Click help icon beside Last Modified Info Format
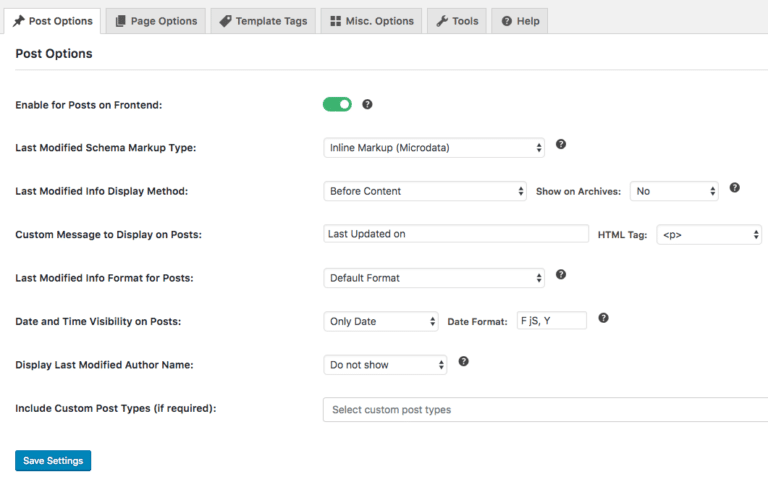768x477 pixels. pos(561,274)
